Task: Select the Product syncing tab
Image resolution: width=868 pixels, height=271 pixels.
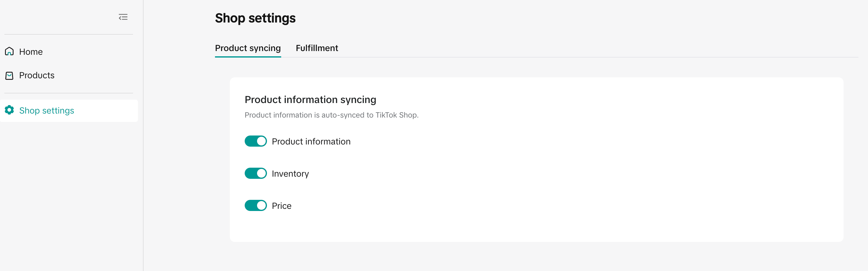Action: (x=248, y=48)
